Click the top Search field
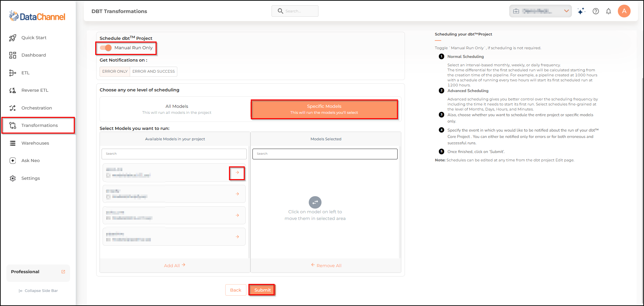The height and width of the screenshot is (306, 644). 295,11
